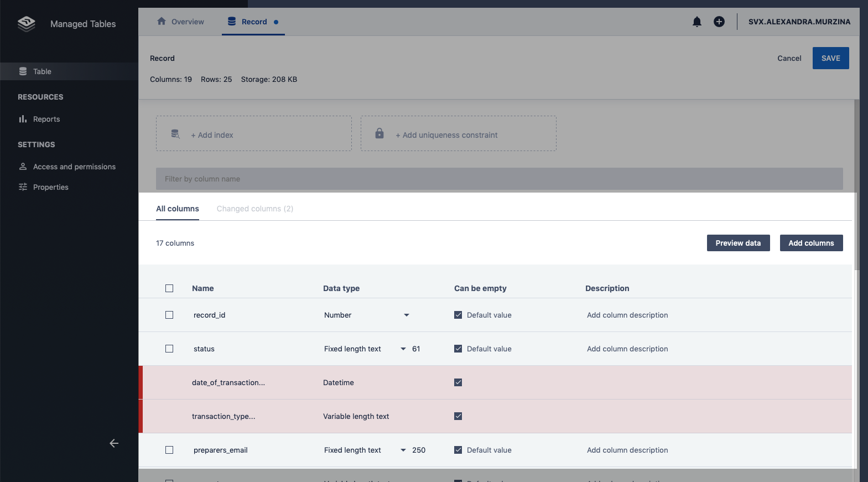Switch to Changed columns tab

click(254, 209)
